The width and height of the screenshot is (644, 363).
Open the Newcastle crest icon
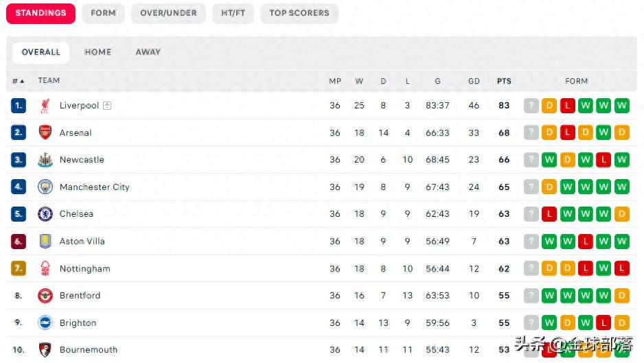coord(45,160)
